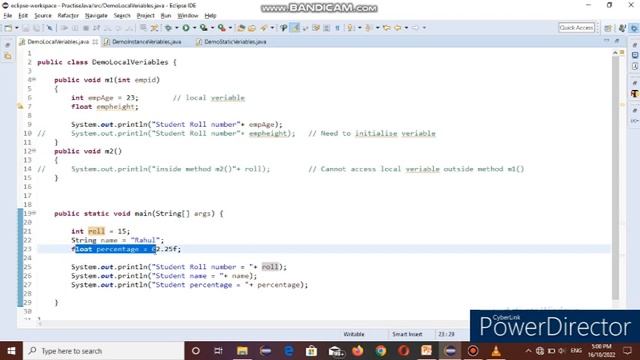Open Task View on the taskbar
The width and height of the screenshot is (640, 360).
pyautogui.click(x=218, y=351)
